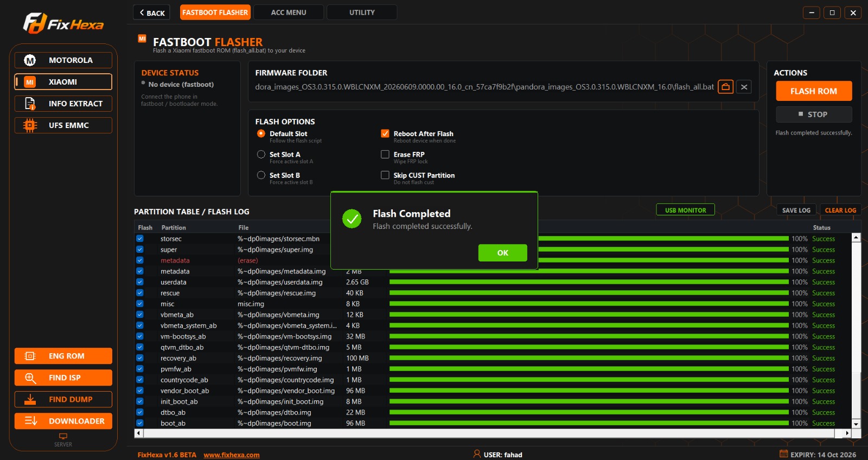Click horizontal scrollbar left arrow
Screen dimensions: 868x460
(138, 433)
